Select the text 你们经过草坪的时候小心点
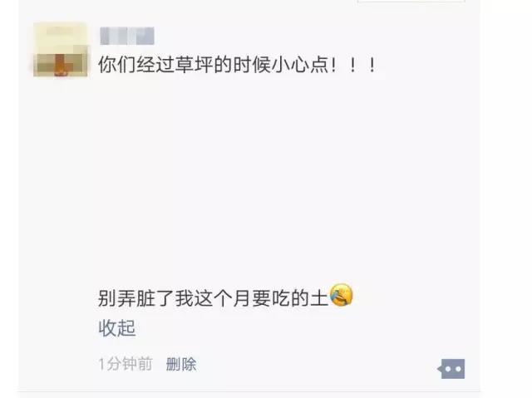The height and width of the screenshot is (398, 532). (x=214, y=65)
